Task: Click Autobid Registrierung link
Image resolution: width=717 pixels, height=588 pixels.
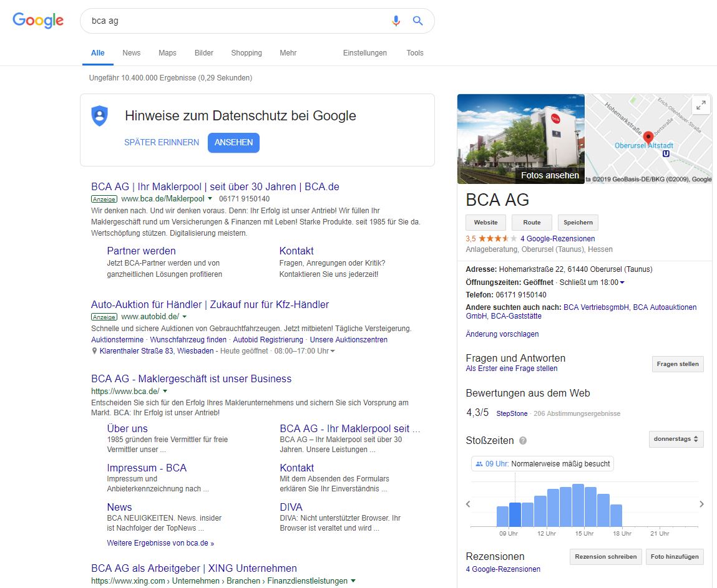Action: (268, 340)
